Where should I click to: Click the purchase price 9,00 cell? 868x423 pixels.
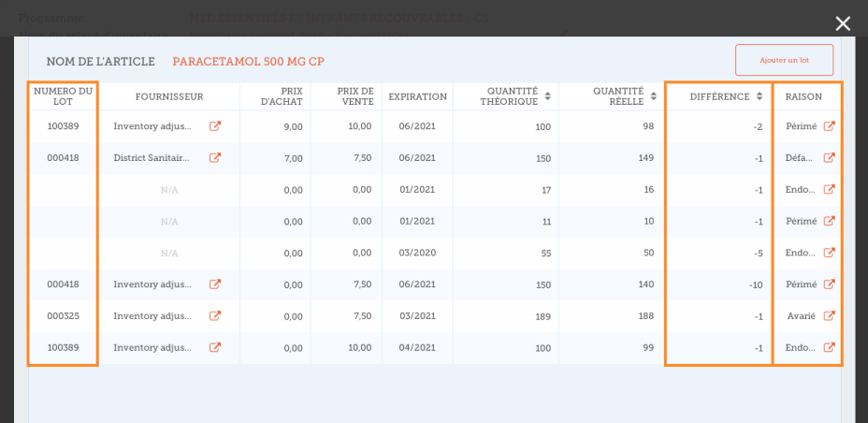point(293,127)
